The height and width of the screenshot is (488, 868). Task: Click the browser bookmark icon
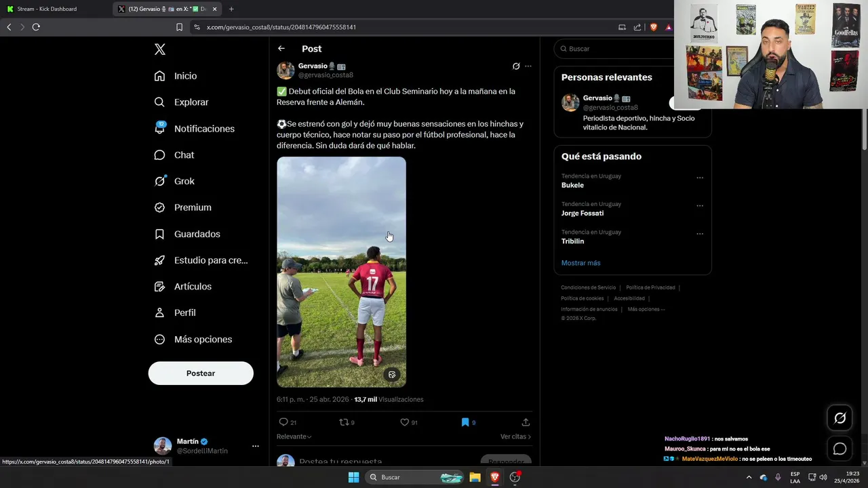coord(179,27)
